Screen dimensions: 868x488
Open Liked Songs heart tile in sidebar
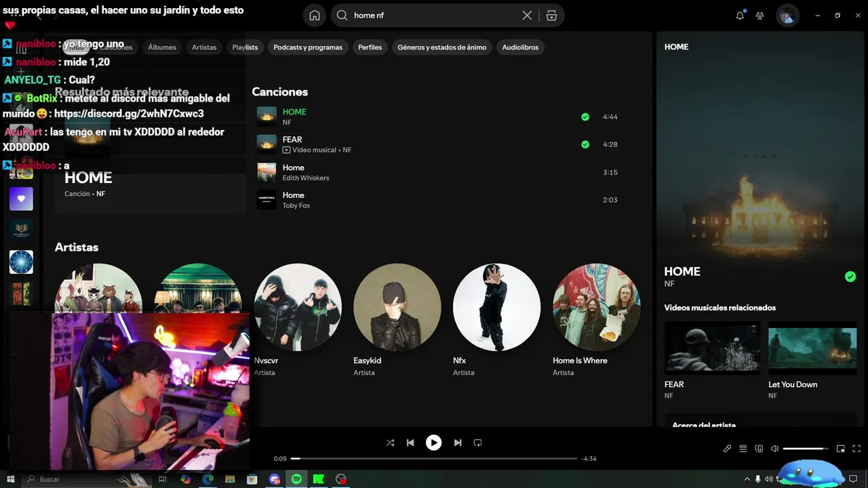click(21, 199)
